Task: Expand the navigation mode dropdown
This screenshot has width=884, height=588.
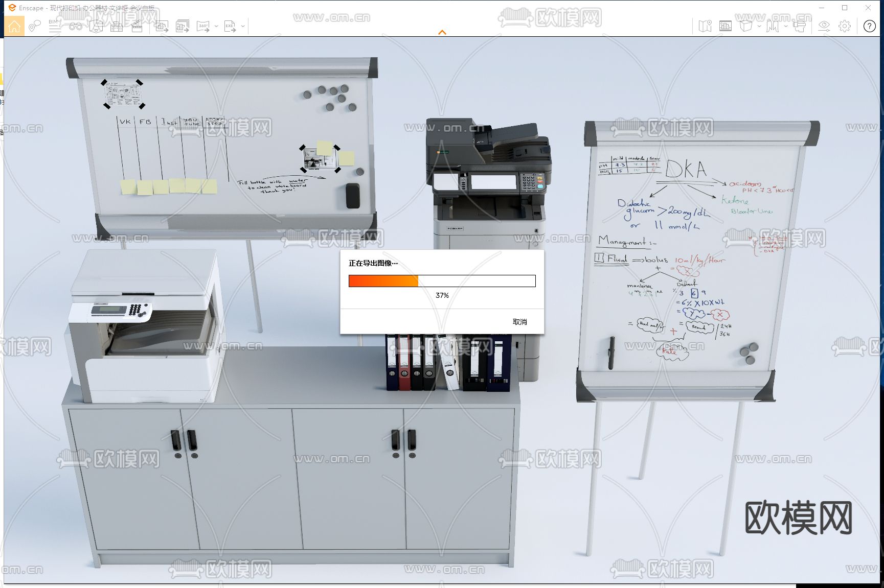Action: (x=785, y=26)
